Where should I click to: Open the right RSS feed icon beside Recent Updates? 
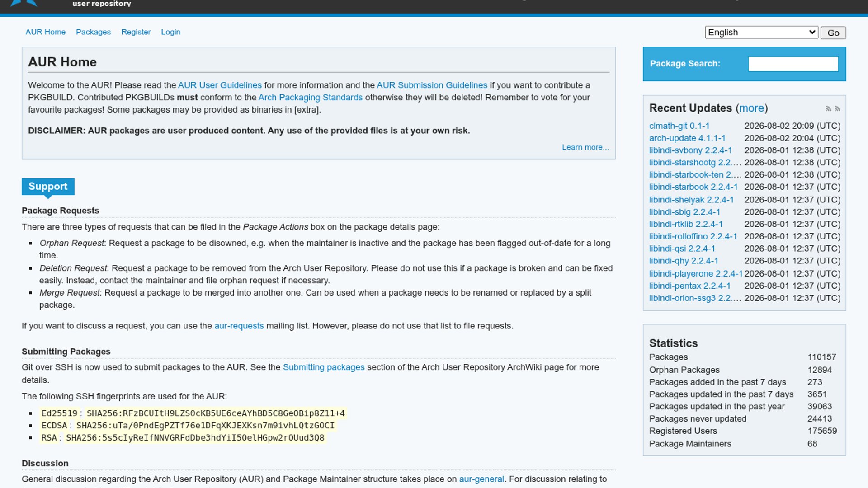click(837, 108)
